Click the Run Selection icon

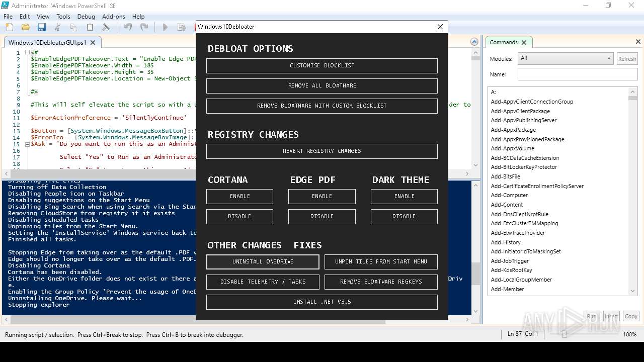181,27
